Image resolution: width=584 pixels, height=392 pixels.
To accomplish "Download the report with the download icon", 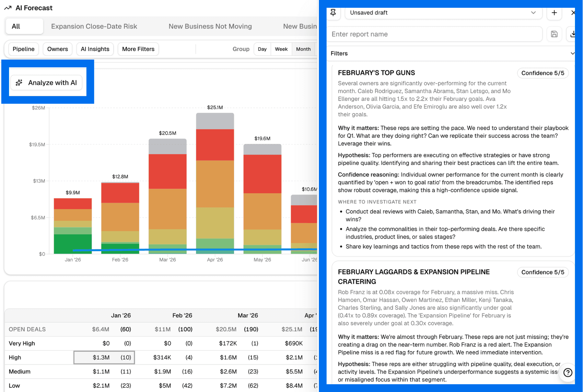I will (573, 34).
